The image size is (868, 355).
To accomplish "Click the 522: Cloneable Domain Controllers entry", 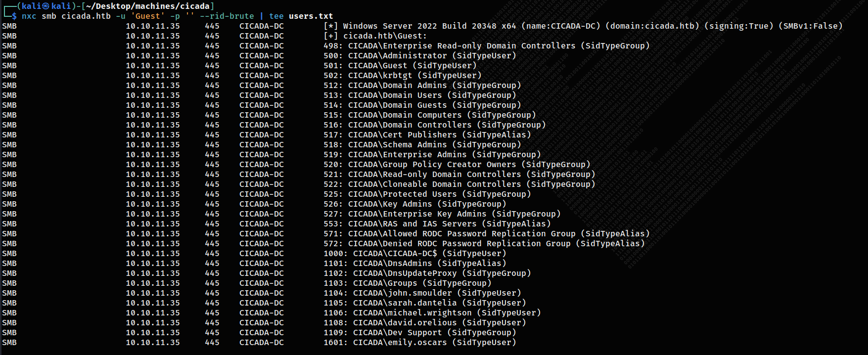I will (459, 184).
